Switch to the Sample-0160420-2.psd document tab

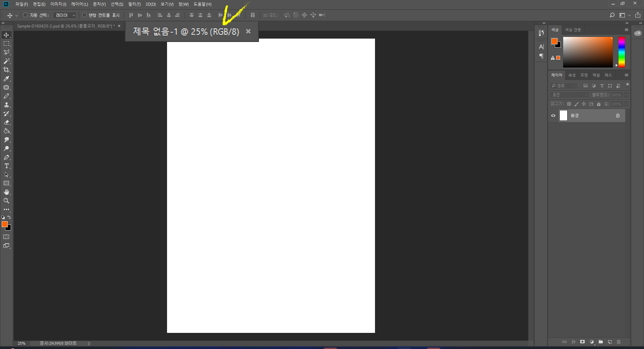[66, 26]
